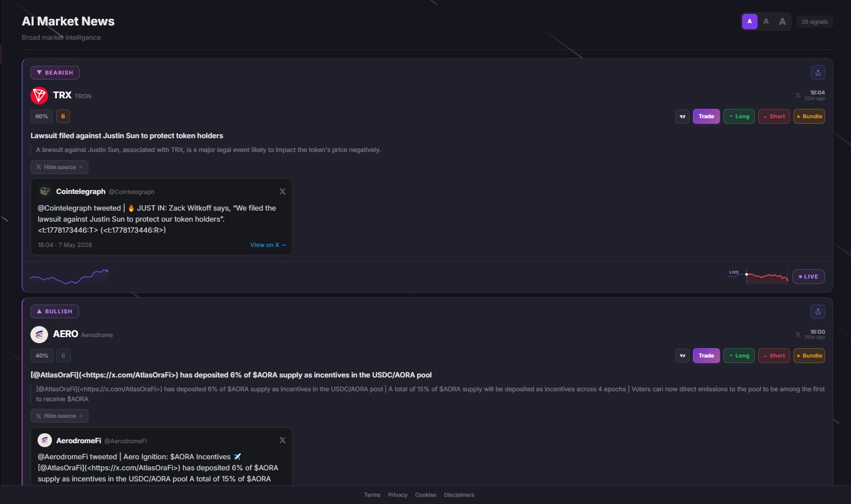Click the B grade badge on TRX

(63, 116)
